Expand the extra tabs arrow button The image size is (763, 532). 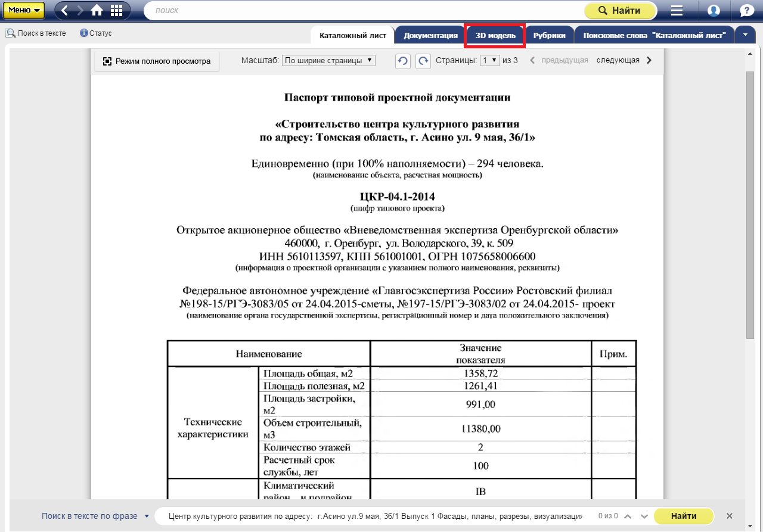click(745, 35)
